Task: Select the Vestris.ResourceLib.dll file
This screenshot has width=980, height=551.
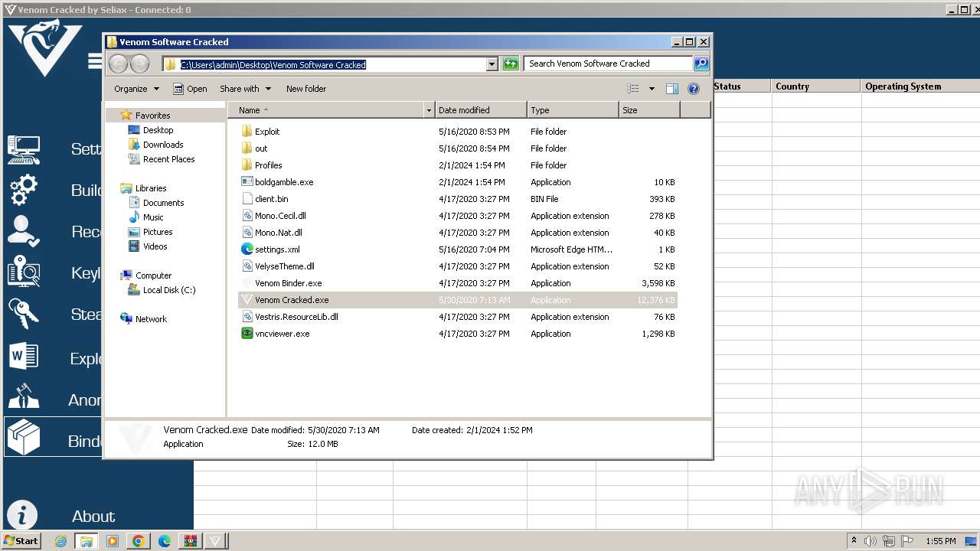Action: [458, 317]
